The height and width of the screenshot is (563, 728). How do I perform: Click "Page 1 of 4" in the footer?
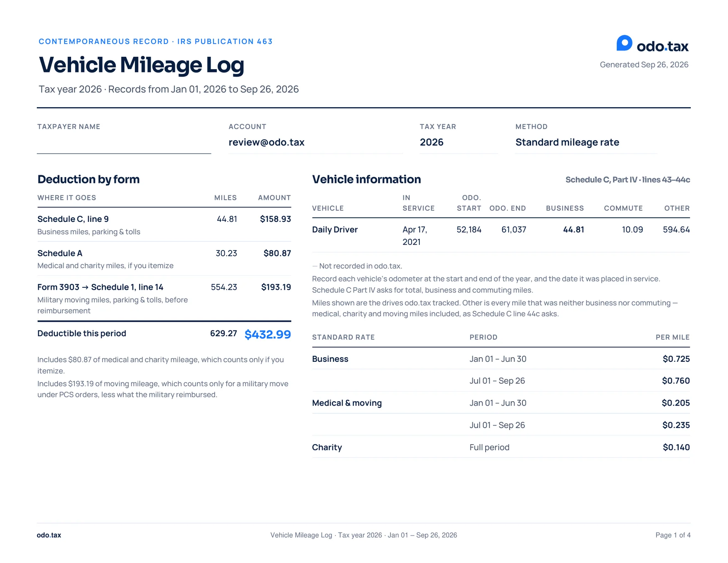(673, 535)
